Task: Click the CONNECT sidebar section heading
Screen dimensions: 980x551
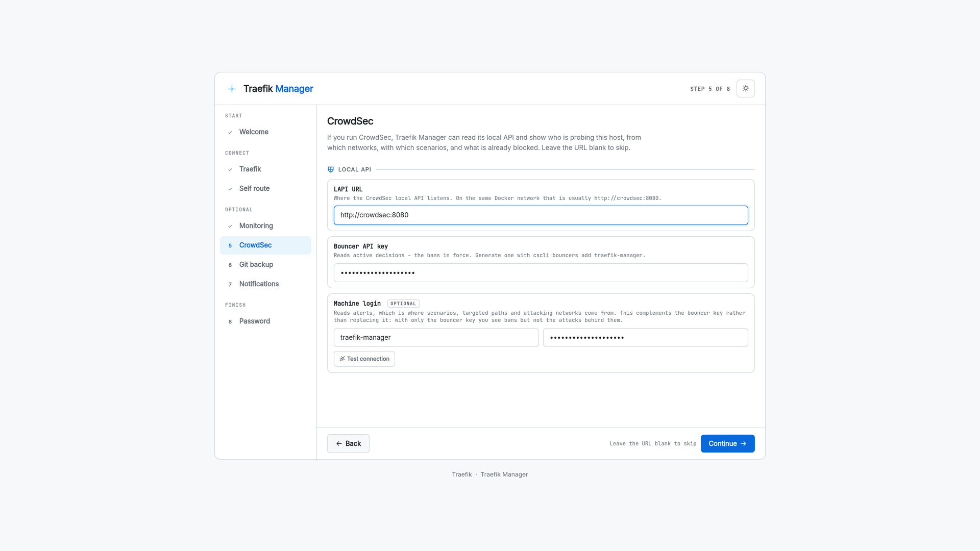Action: click(237, 153)
